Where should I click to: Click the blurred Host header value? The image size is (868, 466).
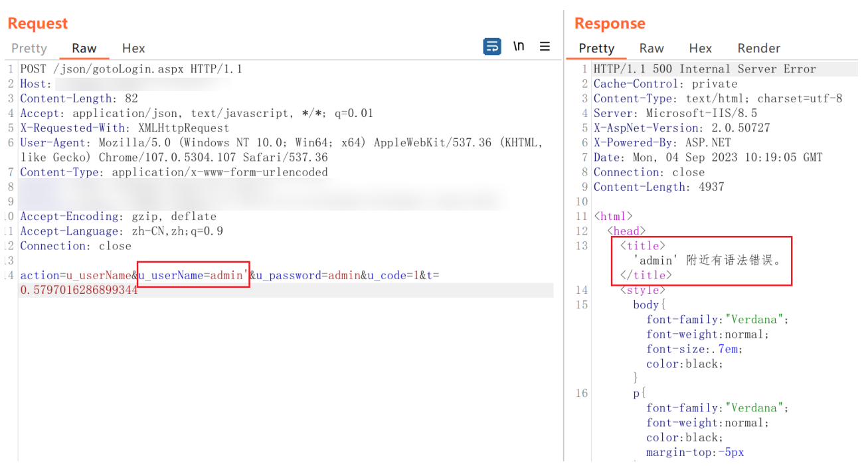(x=143, y=84)
